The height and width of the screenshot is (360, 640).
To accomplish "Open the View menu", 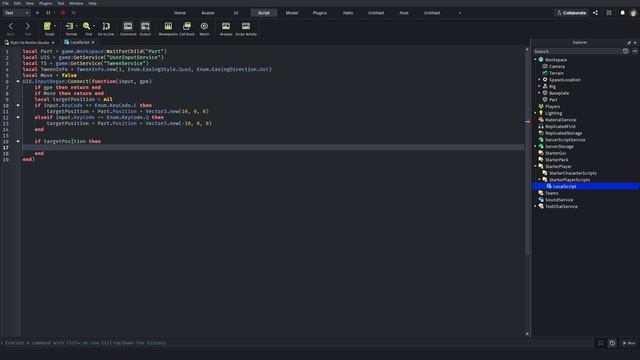I will click(30, 3).
